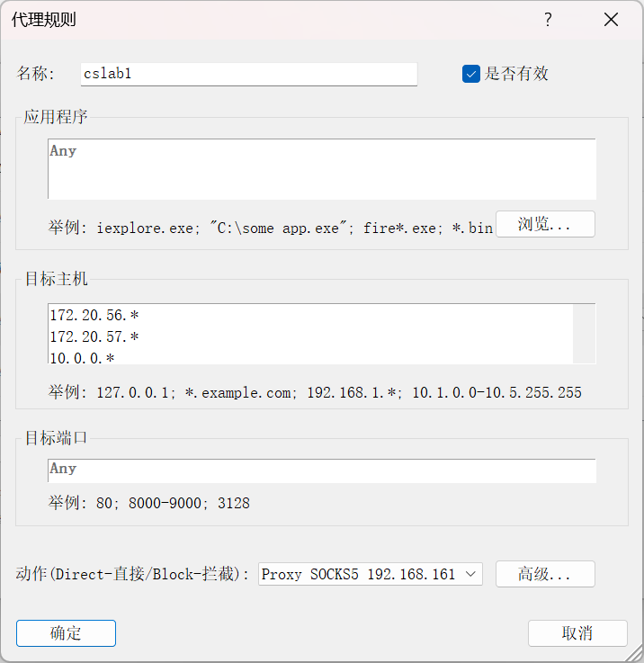This screenshot has height=663, width=644.
Task: Click the question mark help icon
Action: point(548,20)
